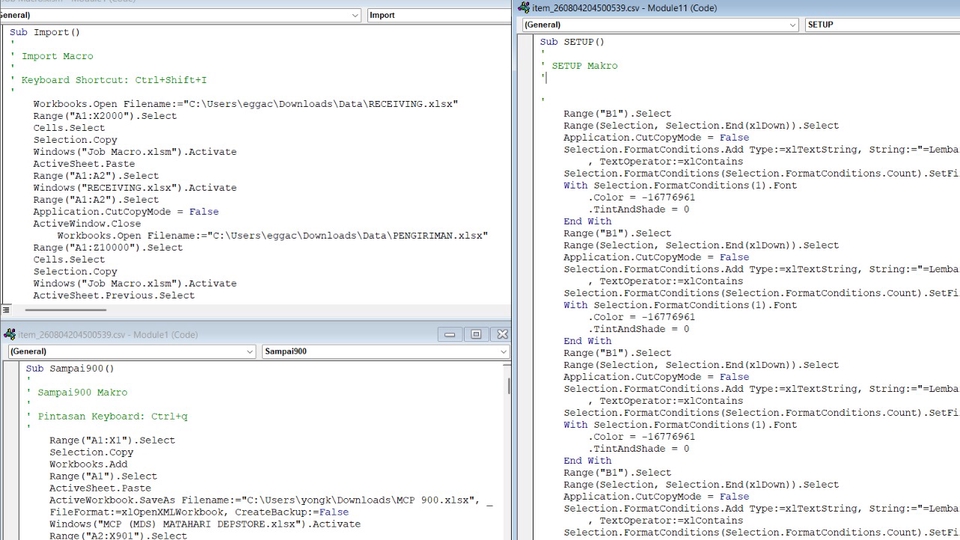Viewport: 960px width, 540px height.
Task: Open the SETUP procedure dropdown
Action: pyautogui.click(x=882, y=24)
